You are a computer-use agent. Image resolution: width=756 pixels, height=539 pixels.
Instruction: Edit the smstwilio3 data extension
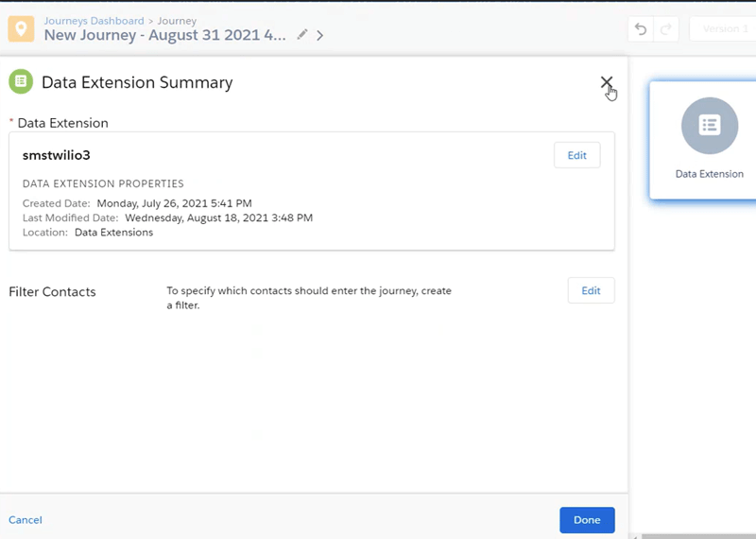click(x=576, y=156)
